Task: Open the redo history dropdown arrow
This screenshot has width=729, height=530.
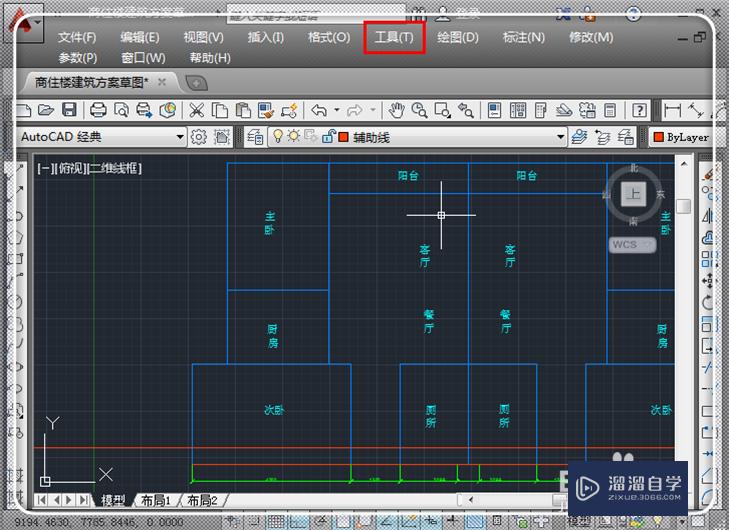Action: (373, 110)
